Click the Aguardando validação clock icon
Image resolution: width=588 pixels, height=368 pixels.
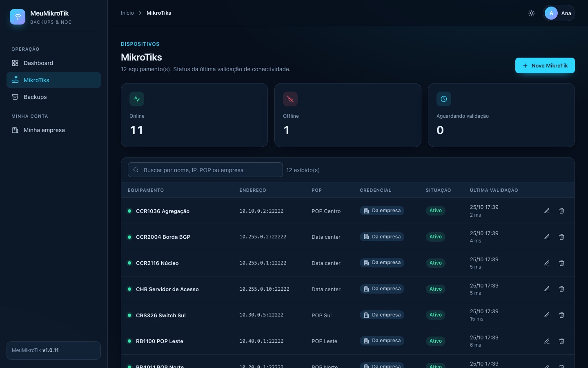444,99
